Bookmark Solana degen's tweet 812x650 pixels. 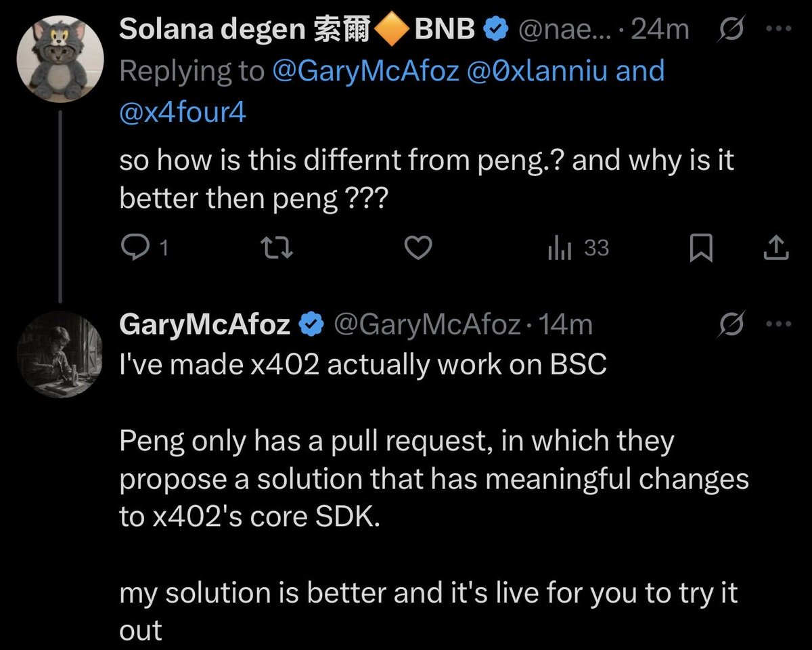[x=700, y=250]
